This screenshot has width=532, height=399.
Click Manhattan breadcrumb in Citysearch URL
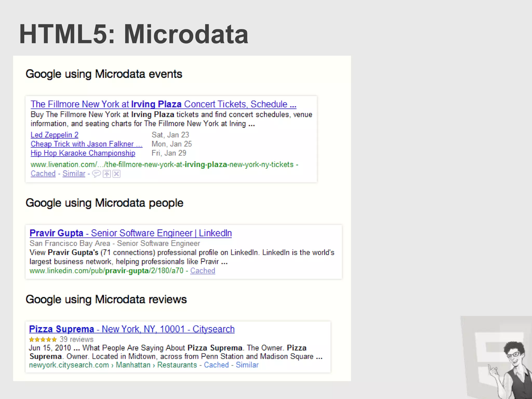[x=133, y=365]
